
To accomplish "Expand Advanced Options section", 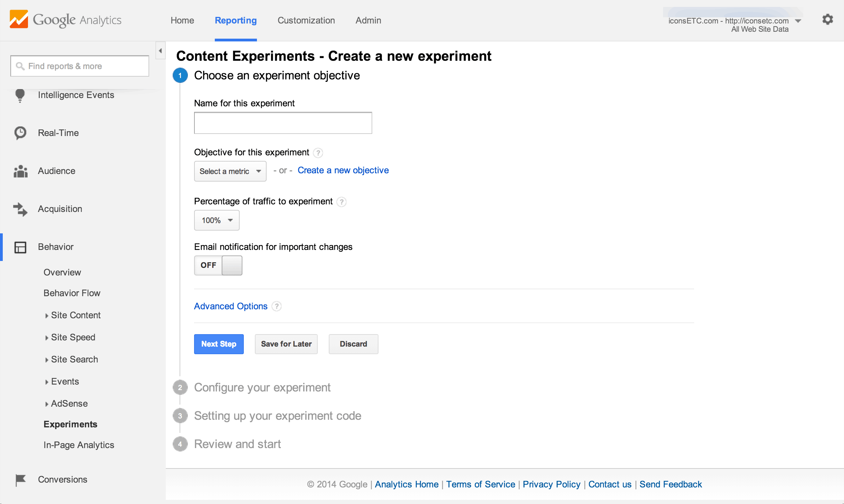I will (230, 306).
